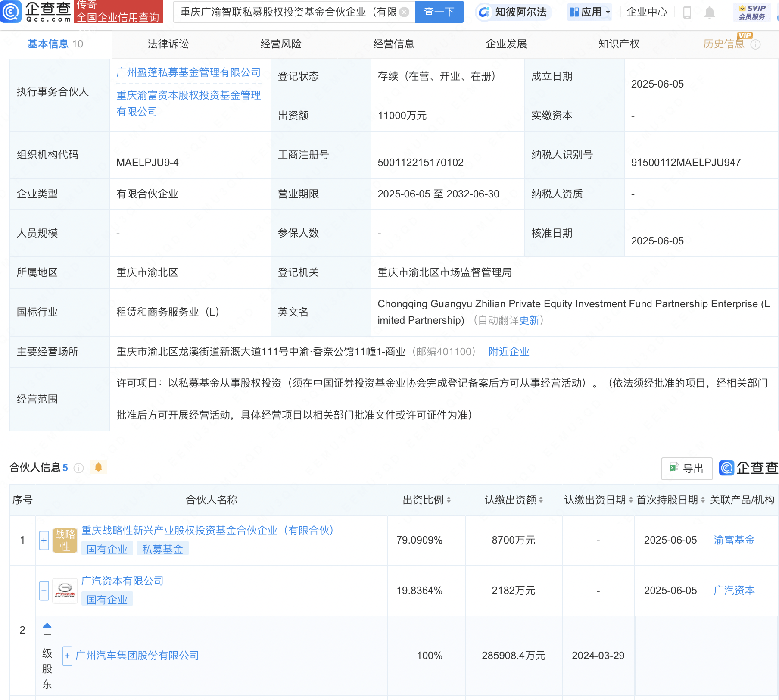This screenshot has height=700, width=779.
Task: Click 2024-03-29 date cell
Action: coord(598,656)
